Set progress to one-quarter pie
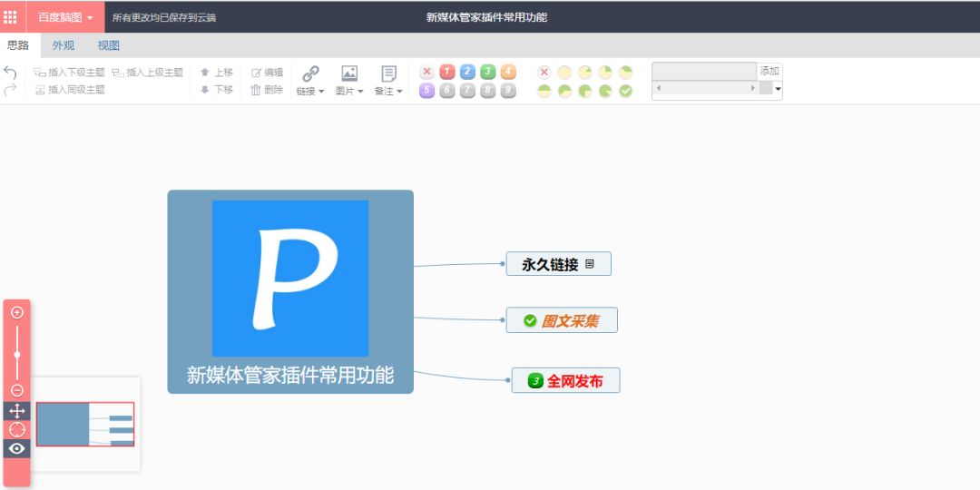980x490 pixels. 605,73
